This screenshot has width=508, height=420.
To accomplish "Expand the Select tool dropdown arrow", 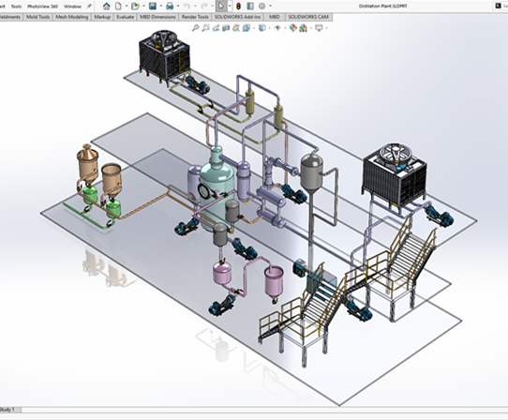I will 230,6.
